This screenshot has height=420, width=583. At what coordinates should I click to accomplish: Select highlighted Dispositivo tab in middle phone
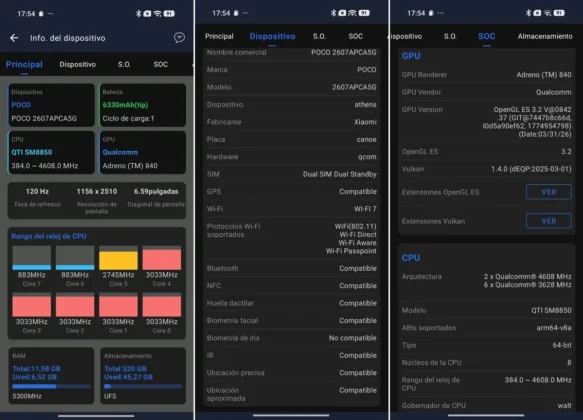click(273, 36)
